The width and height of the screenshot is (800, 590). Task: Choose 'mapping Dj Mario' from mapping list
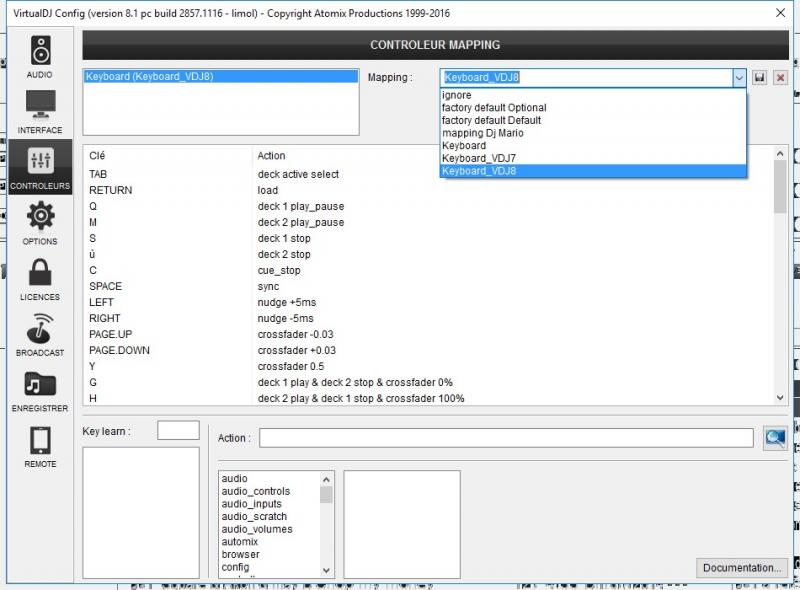482,133
